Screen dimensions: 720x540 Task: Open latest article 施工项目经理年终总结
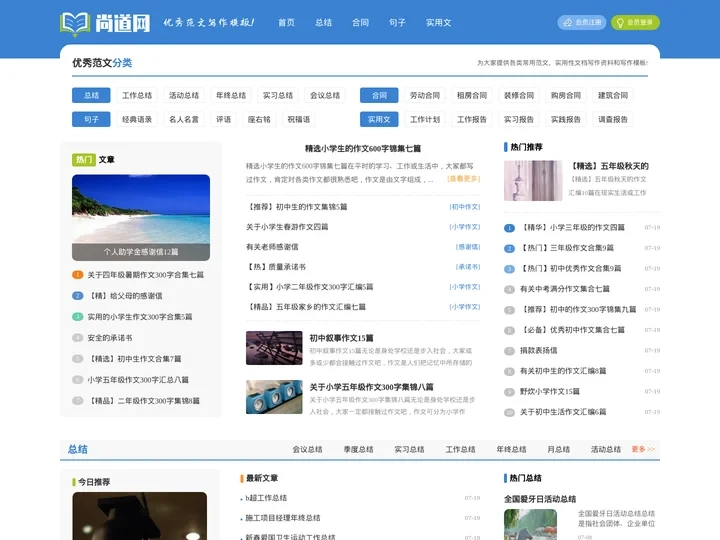[x=283, y=518]
